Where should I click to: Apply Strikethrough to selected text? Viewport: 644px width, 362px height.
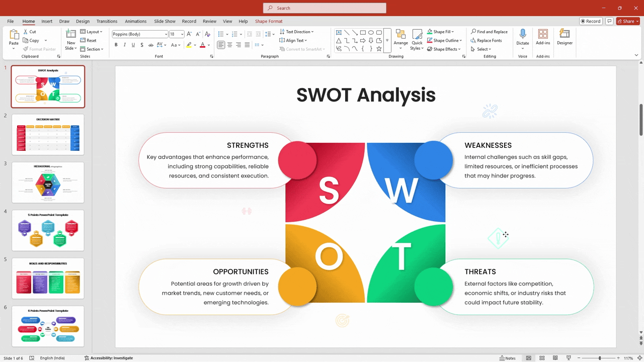click(142, 44)
